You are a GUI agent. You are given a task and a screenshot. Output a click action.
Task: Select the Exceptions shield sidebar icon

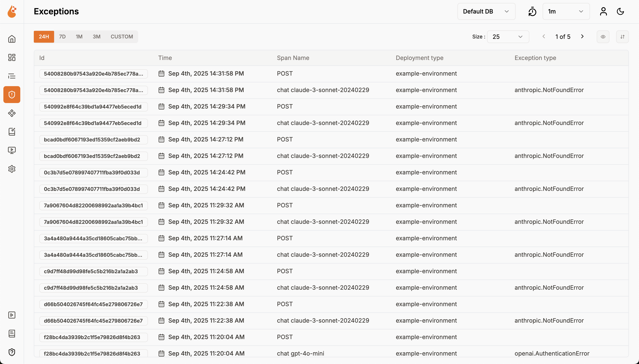12,95
